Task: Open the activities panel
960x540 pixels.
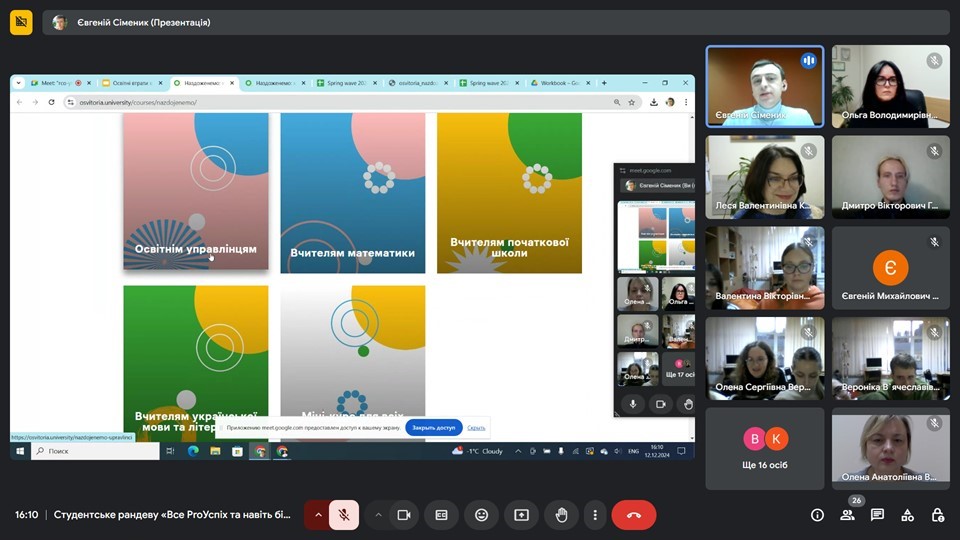Action: point(907,515)
